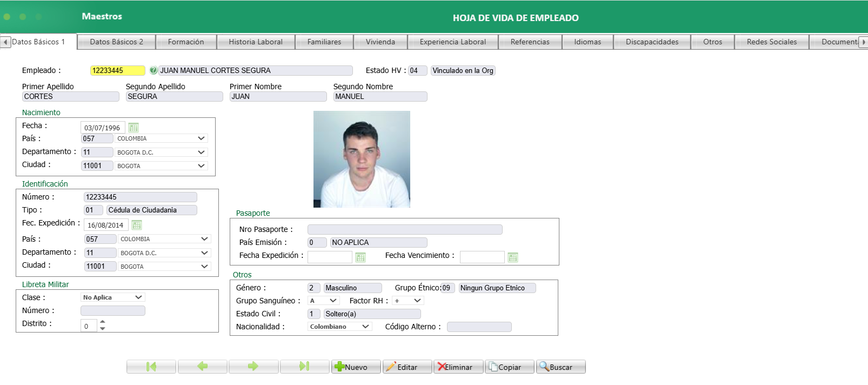Open Factor RH dropdown
The image size is (868, 385).
pos(417,301)
